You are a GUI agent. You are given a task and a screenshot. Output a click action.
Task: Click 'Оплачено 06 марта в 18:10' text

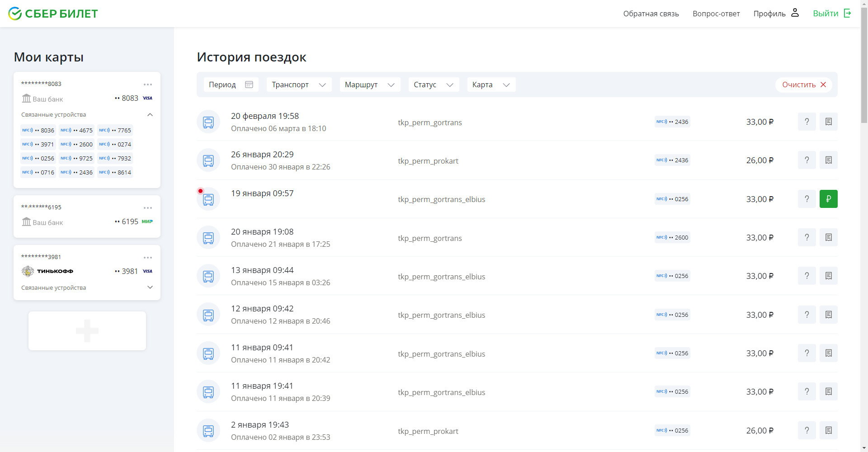[278, 128]
